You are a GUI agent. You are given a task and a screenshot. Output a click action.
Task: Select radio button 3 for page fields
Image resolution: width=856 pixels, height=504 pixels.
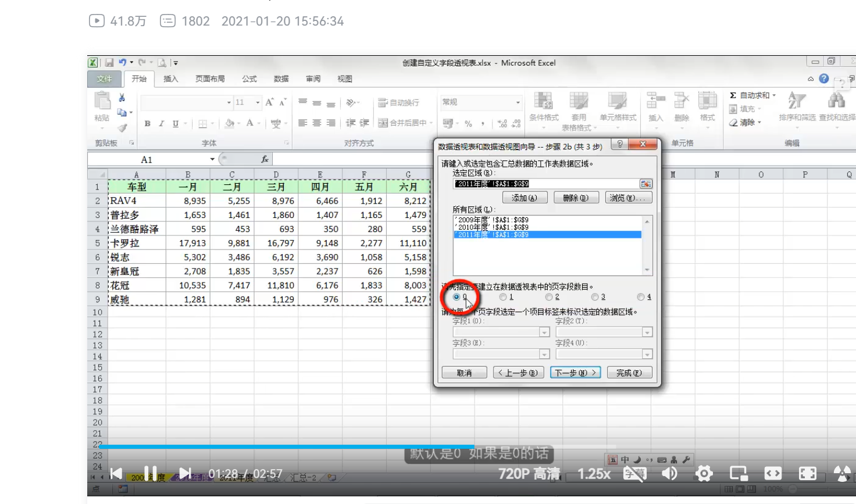tap(595, 297)
